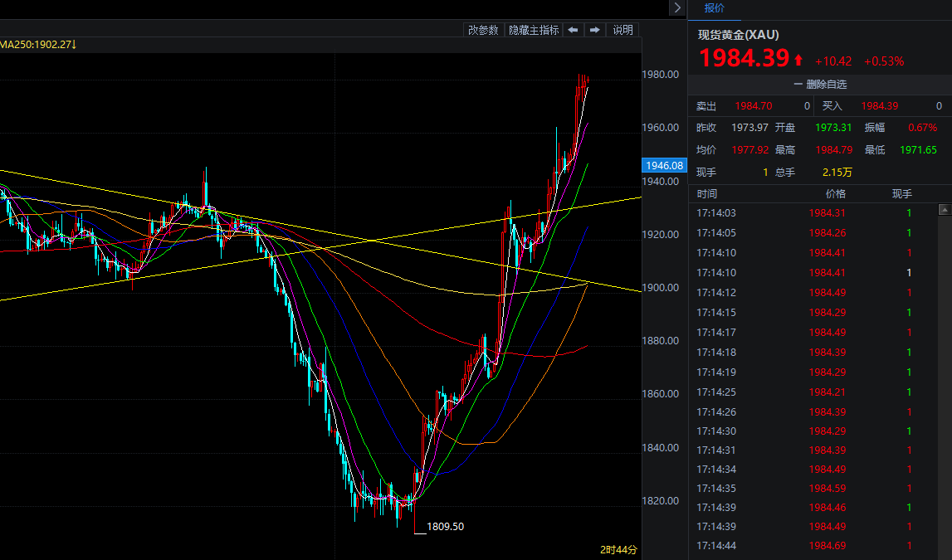Click the red up-arrow beside the price
952x560 pixels.
[798, 60]
